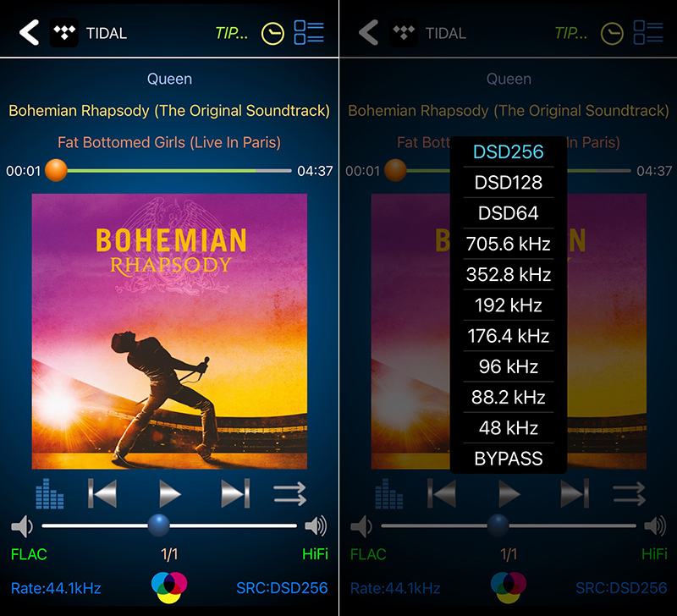677x616 pixels.
Task: Select 96 kHz sample rate
Action: (x=509, y=366)
